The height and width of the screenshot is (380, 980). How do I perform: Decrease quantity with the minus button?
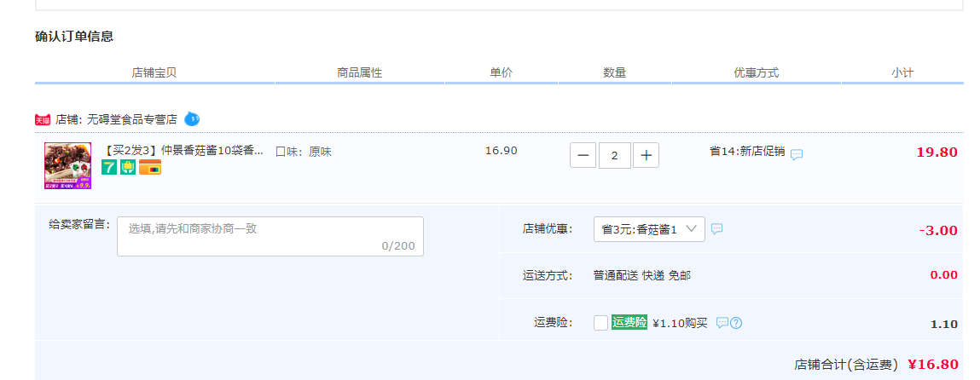583,155
